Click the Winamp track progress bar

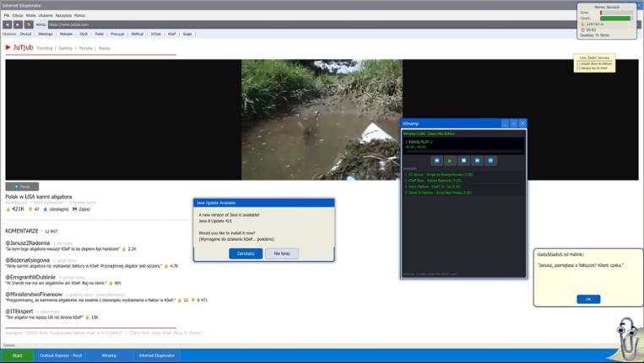463,151
